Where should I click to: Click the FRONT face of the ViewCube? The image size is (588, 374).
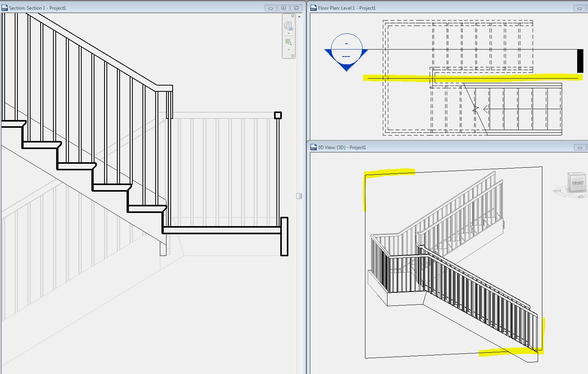[x=578, y=183]
